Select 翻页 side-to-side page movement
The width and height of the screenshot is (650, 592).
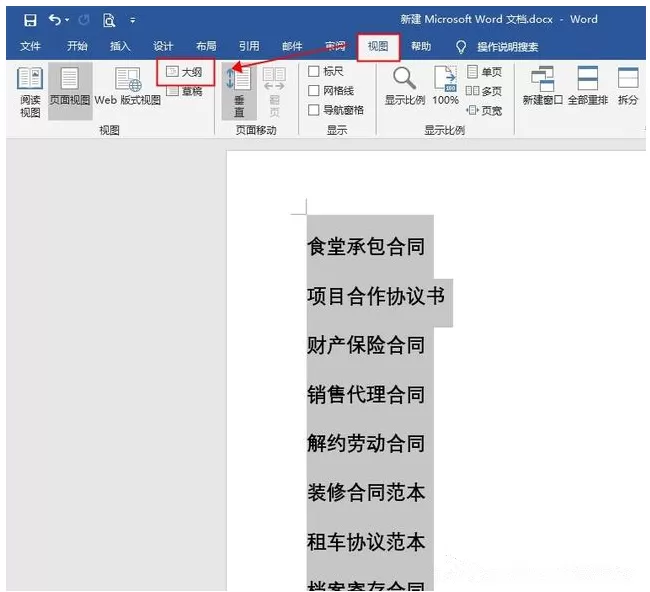274,92
